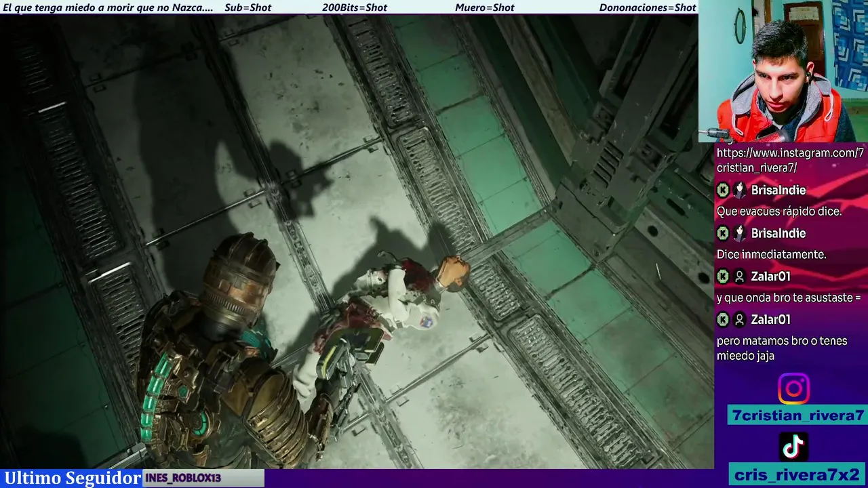
Task: Click Kick badge beside BrisaIndie's 'Dice inmediatamente' message
Action: point(723,233)
